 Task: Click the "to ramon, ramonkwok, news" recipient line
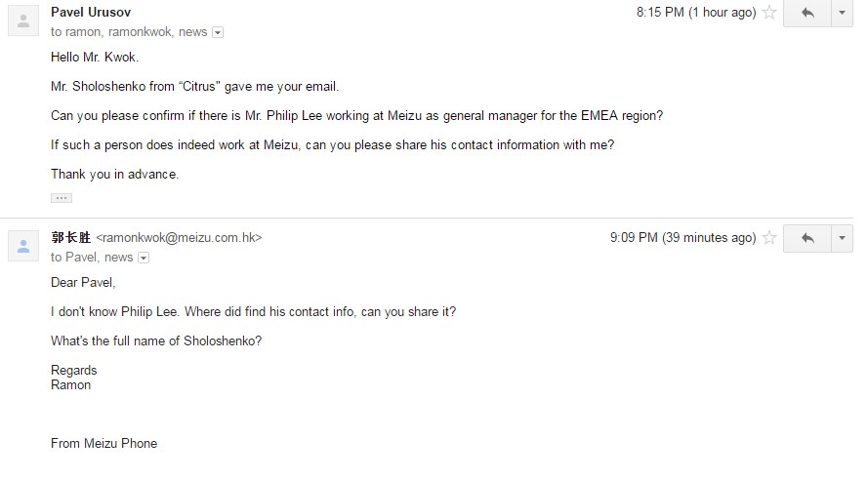pos(129,32)
